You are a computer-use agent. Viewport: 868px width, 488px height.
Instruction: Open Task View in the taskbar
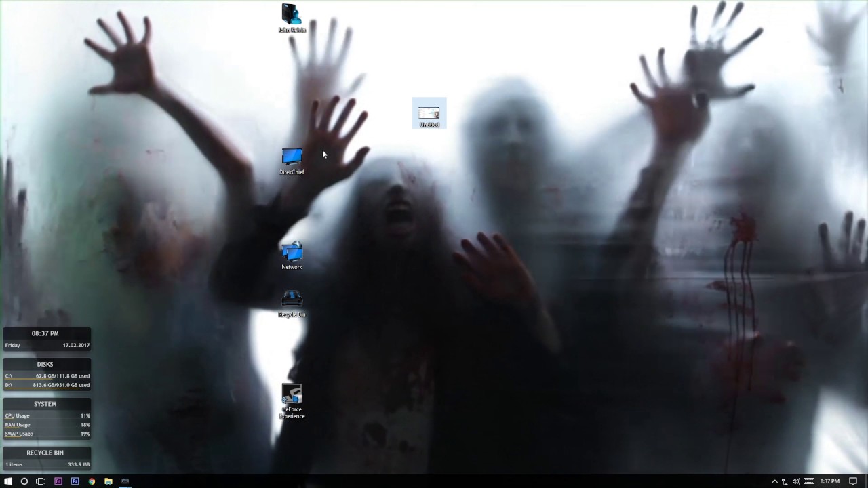[41, 481]
